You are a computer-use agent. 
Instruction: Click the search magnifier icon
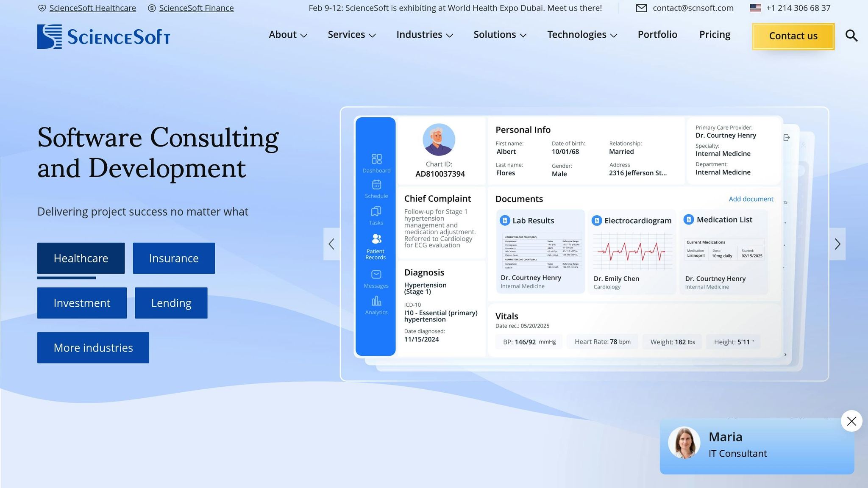[x=851, y=36]
